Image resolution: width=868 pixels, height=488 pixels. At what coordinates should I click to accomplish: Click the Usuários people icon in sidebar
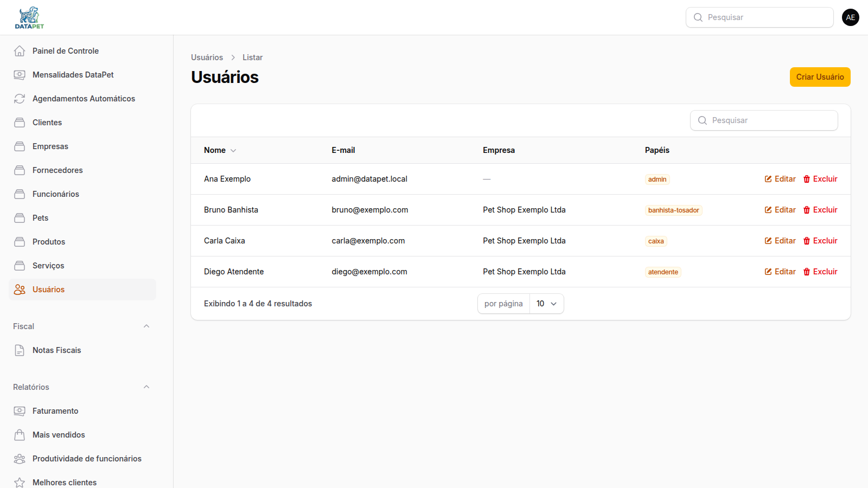[20, 290]
